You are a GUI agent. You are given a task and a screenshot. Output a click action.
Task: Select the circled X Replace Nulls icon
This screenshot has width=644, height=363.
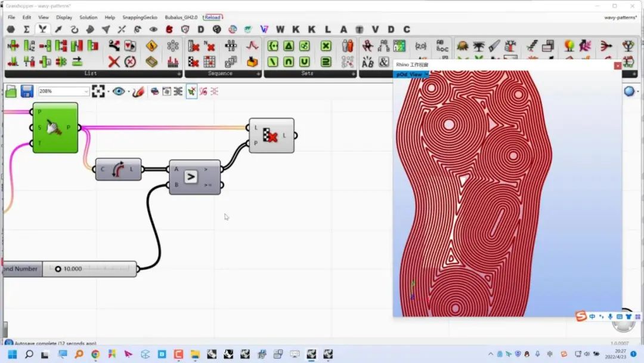[x=130, y=61]
